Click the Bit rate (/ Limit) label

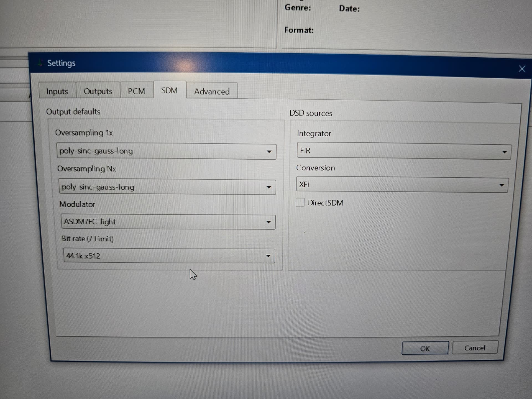[88, 239]
